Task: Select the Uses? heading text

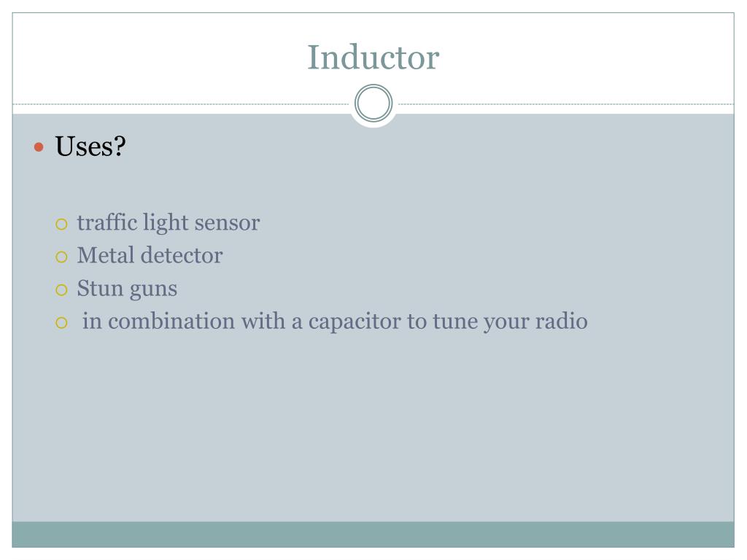Action: [x=90, y=146]
